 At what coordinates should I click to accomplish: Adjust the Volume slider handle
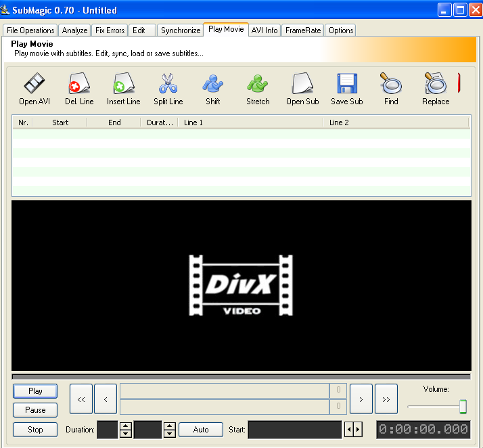coord(463,407)
